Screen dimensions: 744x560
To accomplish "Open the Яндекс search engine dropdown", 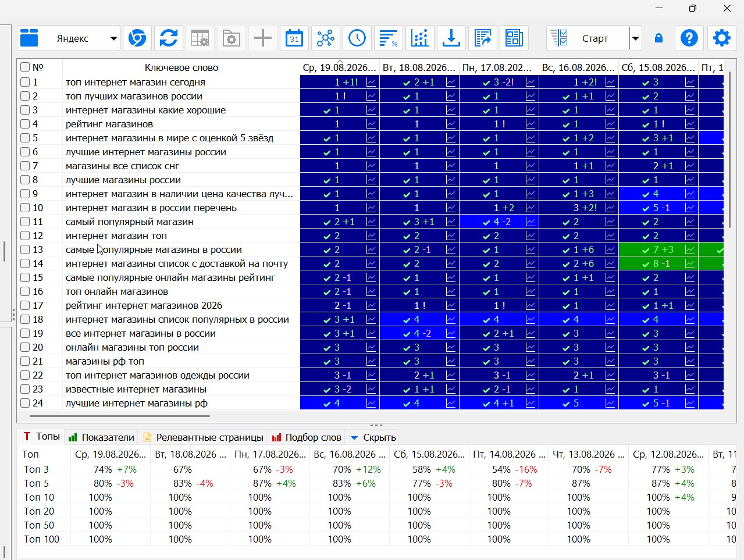I will click(x=69, y=38).
